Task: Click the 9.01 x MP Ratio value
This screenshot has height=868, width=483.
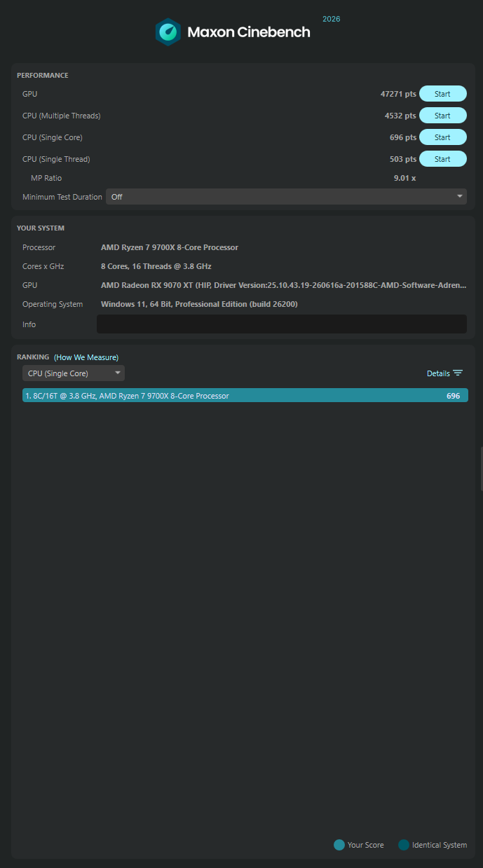Action: click(x=404, y=178)
